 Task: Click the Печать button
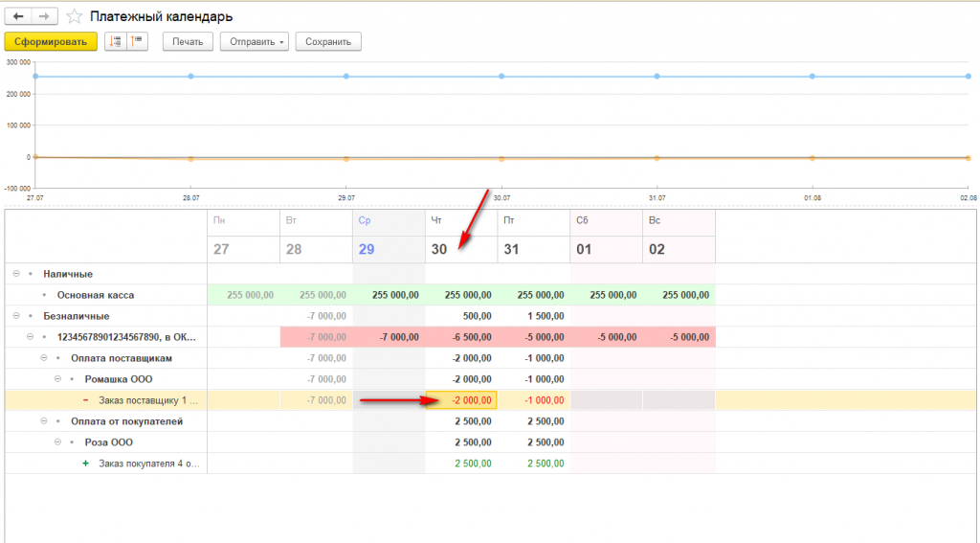(189, 42)
